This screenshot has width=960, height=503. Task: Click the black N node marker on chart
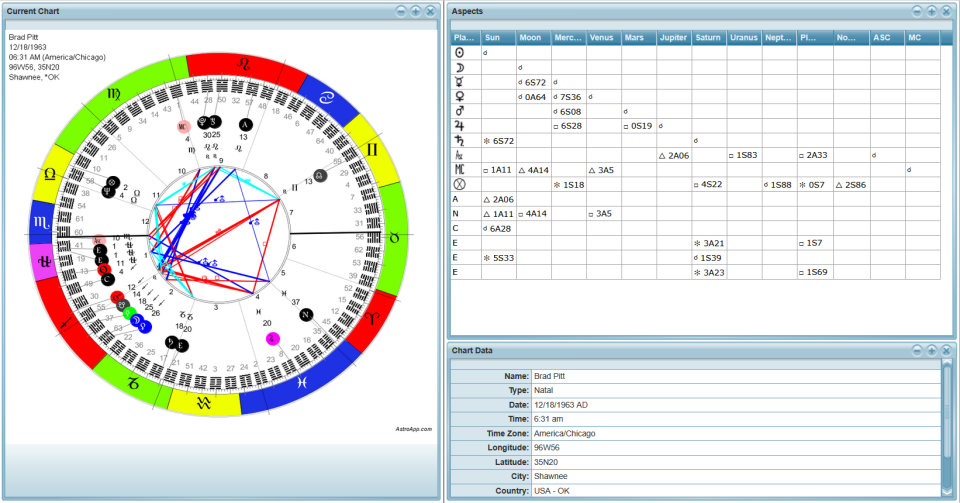[306, 315]
